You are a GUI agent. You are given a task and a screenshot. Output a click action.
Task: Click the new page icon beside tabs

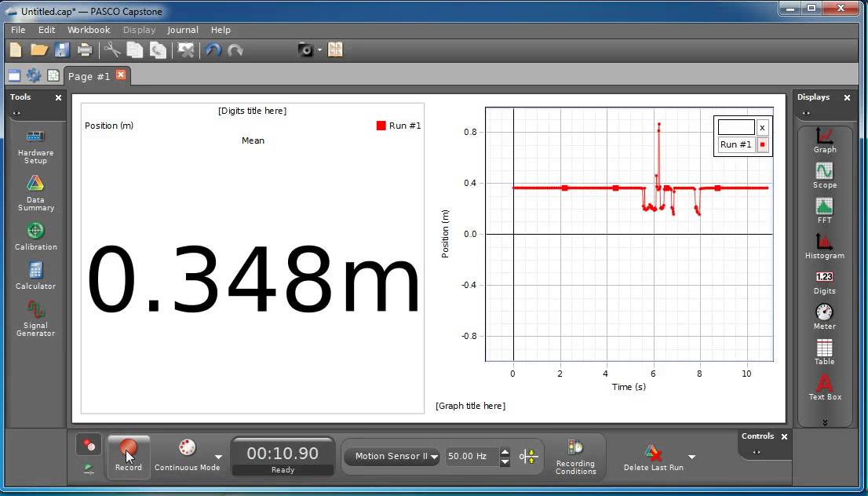click(x=14, y=76)
